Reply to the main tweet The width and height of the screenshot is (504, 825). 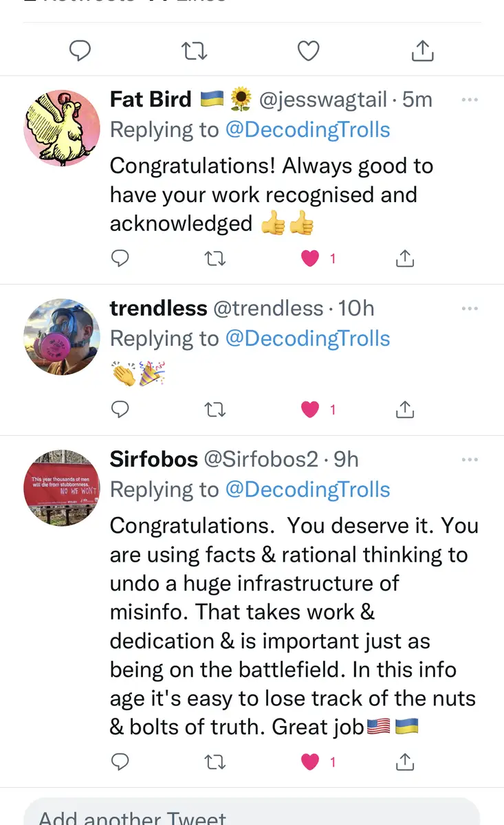point(81,50)
